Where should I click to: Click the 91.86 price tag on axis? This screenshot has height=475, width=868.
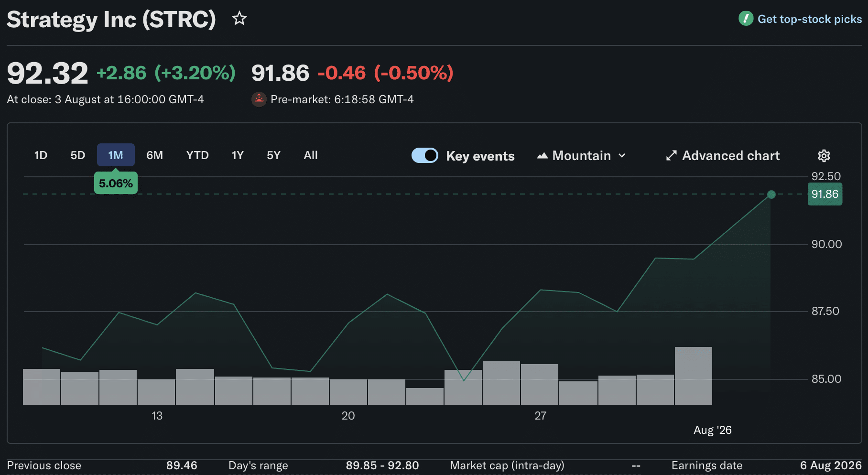825,194
